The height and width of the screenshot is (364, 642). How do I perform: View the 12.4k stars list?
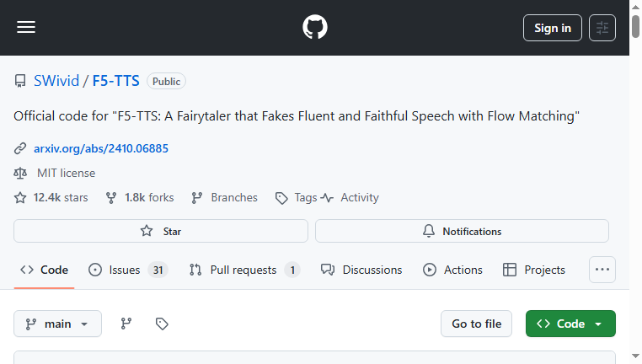coord(61,198)
